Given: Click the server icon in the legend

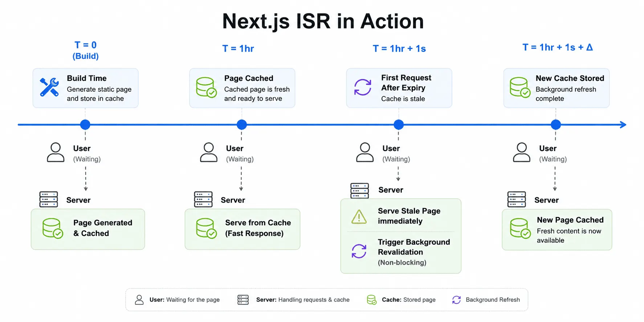Looking at the screenshot, I should (243, 300).
